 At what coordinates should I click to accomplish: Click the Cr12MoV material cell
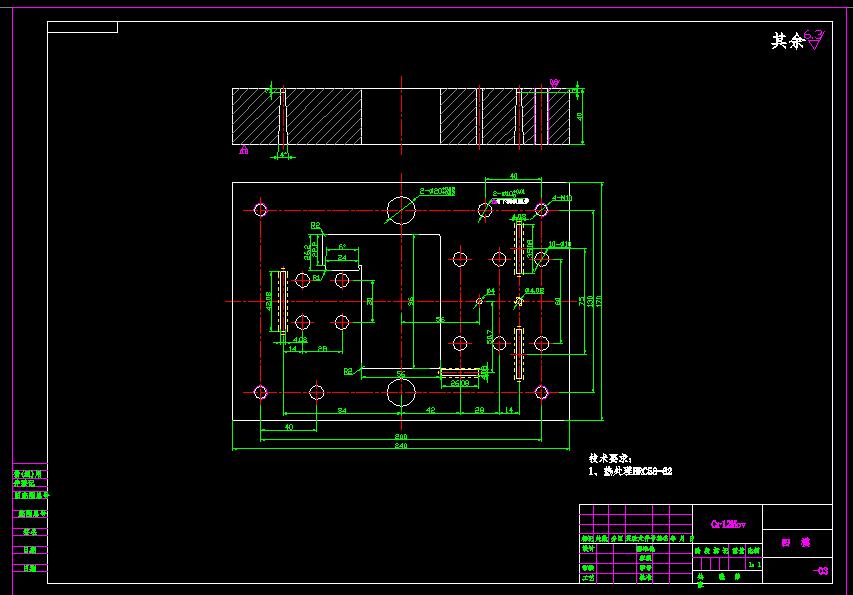pyautogui.click(x=728, y=524)
